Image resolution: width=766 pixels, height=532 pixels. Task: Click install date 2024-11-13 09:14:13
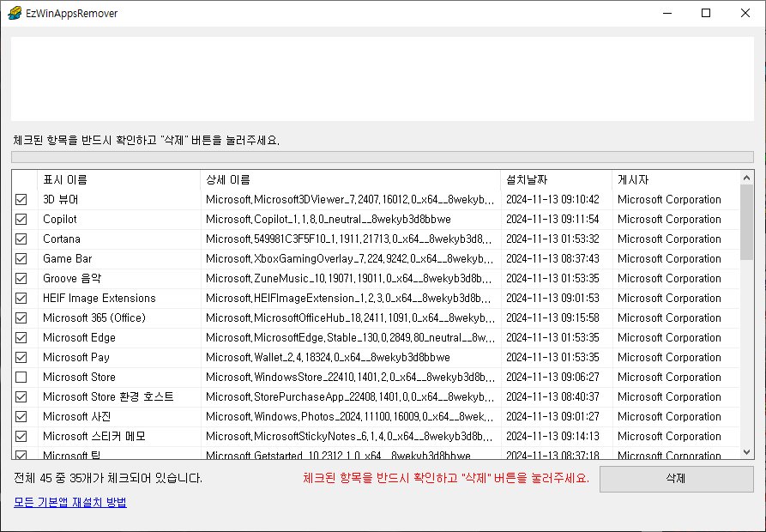click(x=552, y=436)
